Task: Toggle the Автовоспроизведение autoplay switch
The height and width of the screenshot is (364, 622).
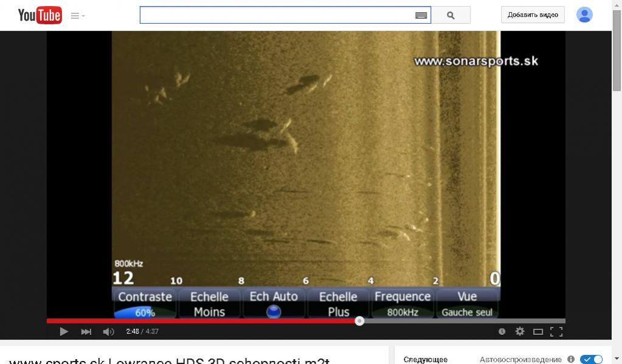Action: (590, 359)
